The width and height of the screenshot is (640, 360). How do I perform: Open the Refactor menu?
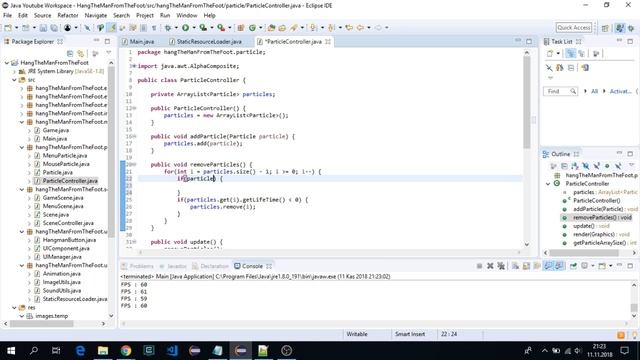pos(68,16)
